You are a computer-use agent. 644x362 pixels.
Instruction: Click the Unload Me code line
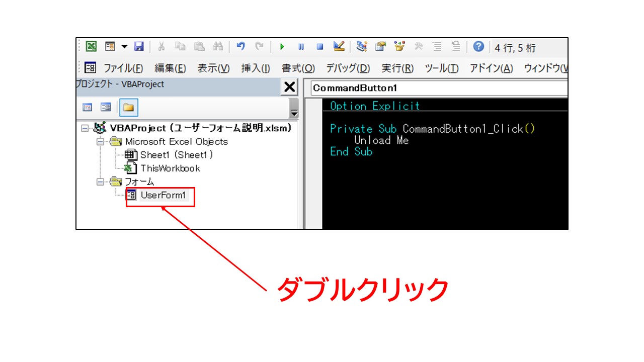coord(381,140)
